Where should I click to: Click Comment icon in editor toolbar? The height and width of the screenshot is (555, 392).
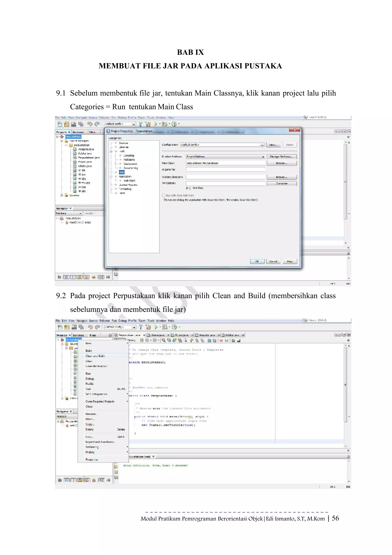[233, 340]
